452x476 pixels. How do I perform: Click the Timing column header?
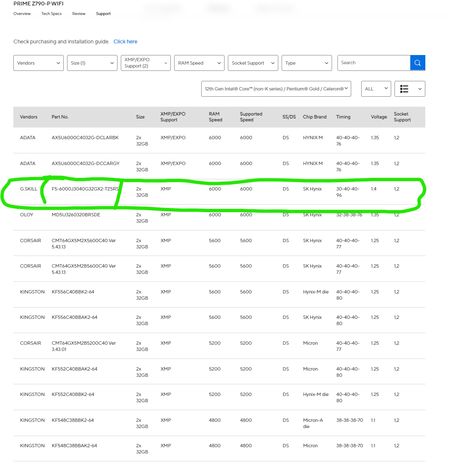point(343,117)
